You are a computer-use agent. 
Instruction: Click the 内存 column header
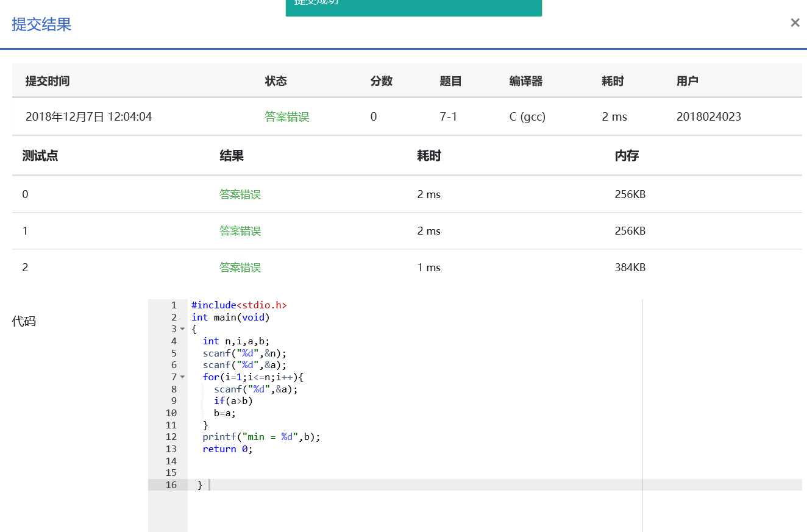click(x=627, y=156)
